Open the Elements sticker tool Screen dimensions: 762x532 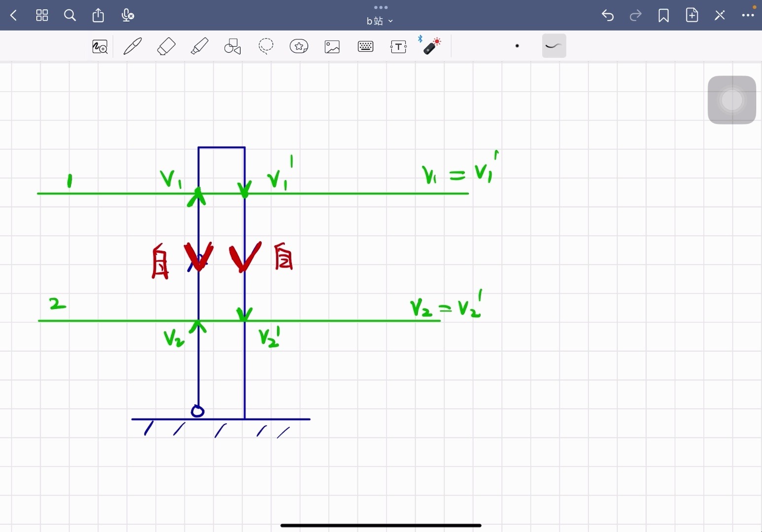pos(299,46)
